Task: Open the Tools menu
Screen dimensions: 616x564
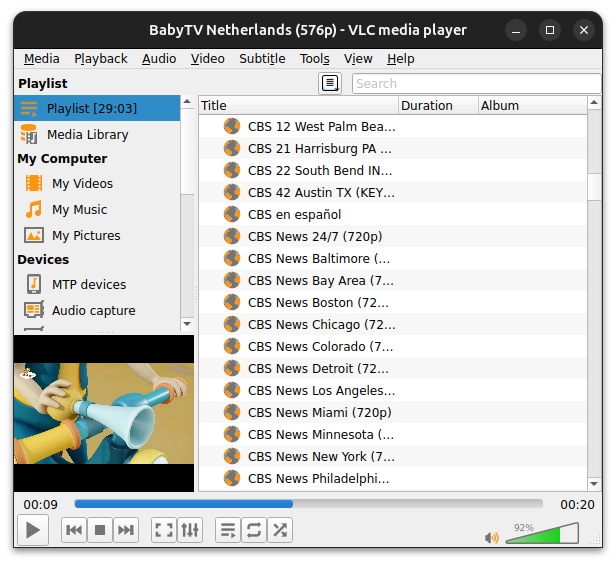Action: point(315,59)
